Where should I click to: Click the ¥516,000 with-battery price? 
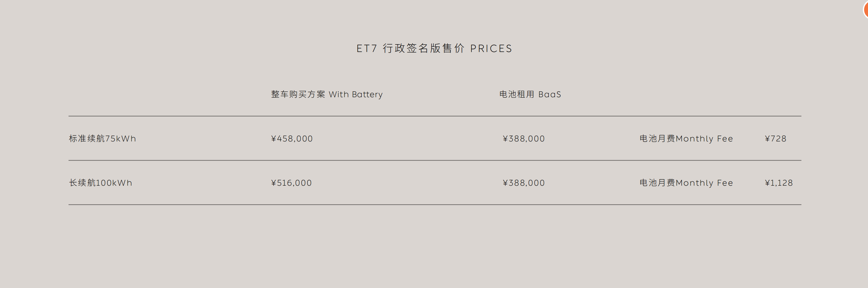pyautogui.click(x=291, y=183)
